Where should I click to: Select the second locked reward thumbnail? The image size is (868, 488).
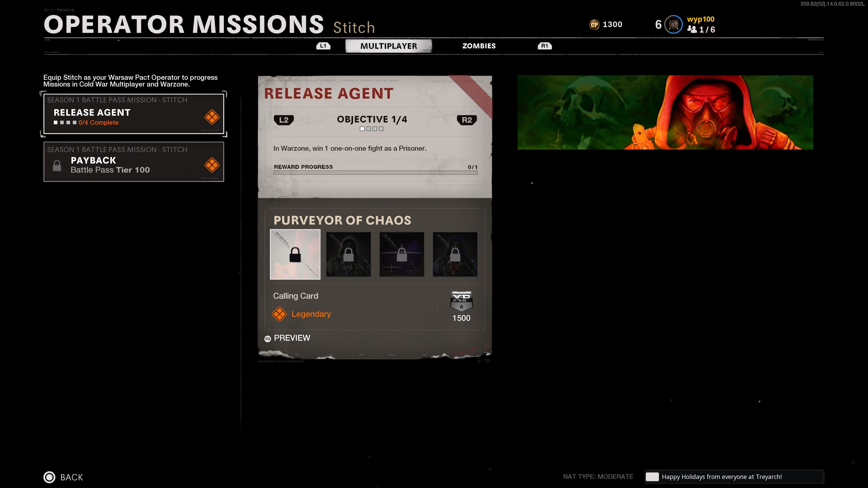coord(348,254)
